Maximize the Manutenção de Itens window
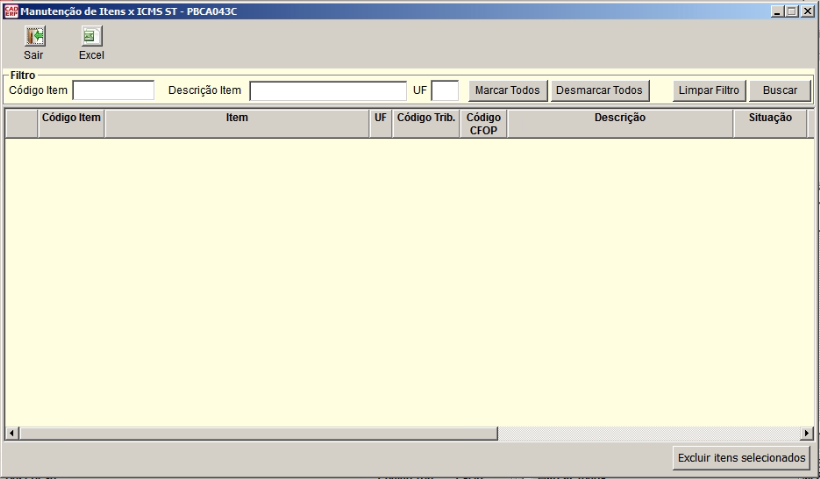820x479 pixels. 792,11
